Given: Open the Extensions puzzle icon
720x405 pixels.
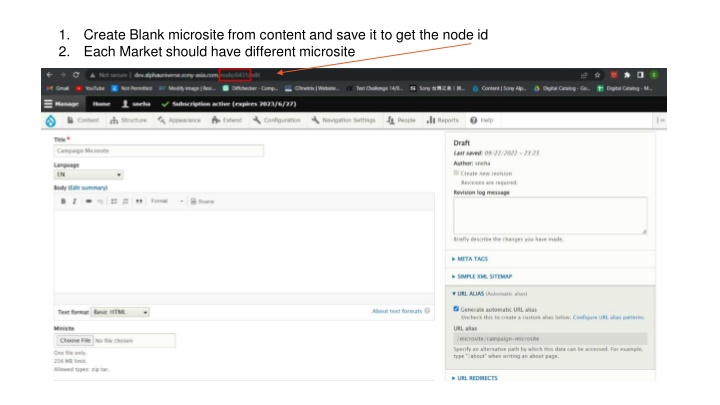Looking at the screenshot, I should point(627,75).
